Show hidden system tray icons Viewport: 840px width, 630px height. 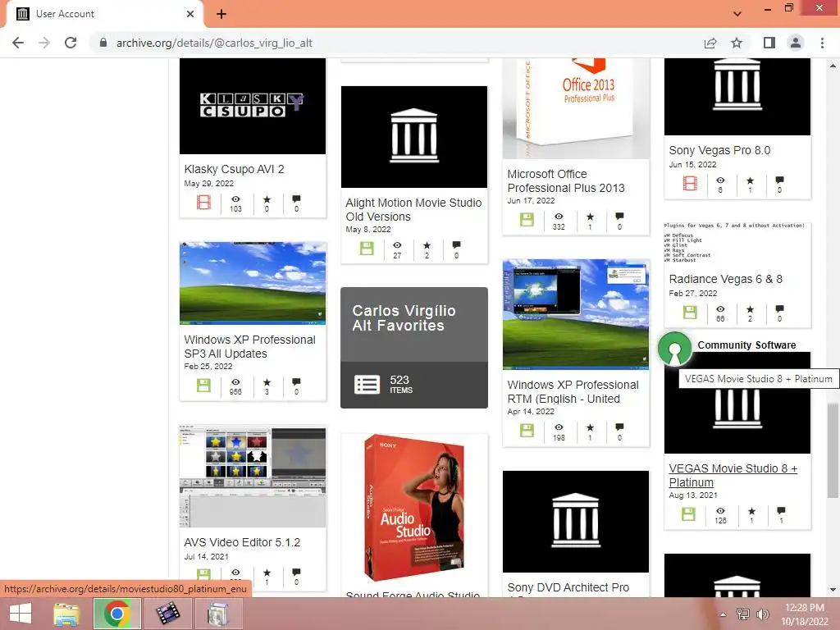724,614
